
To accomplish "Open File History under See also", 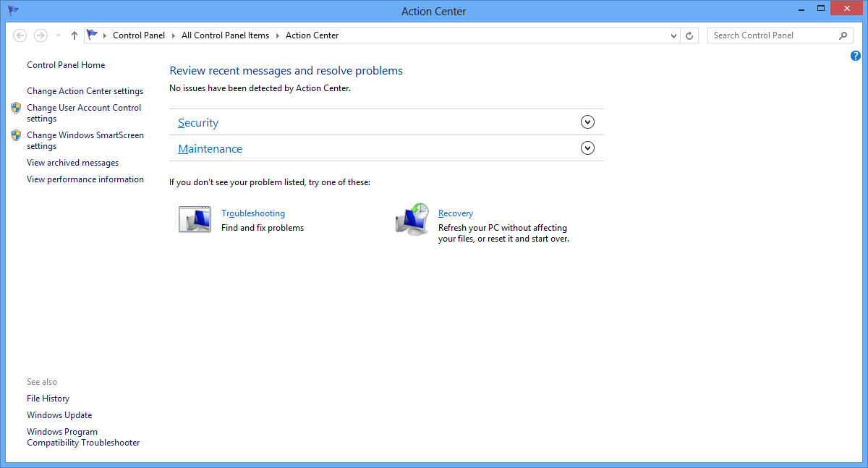I will point(48,399).
